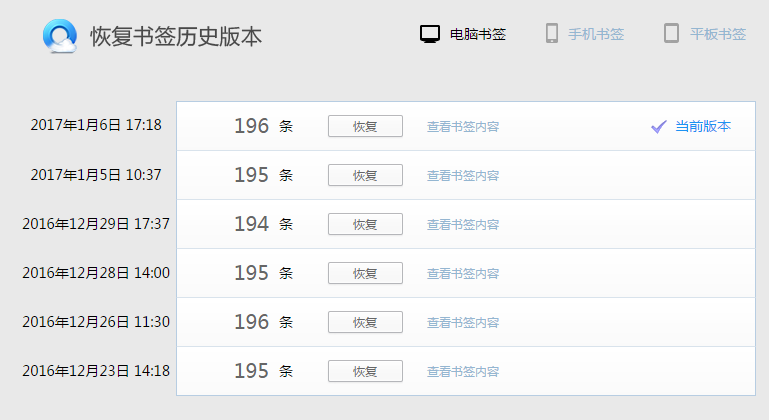Restore the 2016年12月26日 11:30 version
Screen dimensions: 769x420
(365, 322)
